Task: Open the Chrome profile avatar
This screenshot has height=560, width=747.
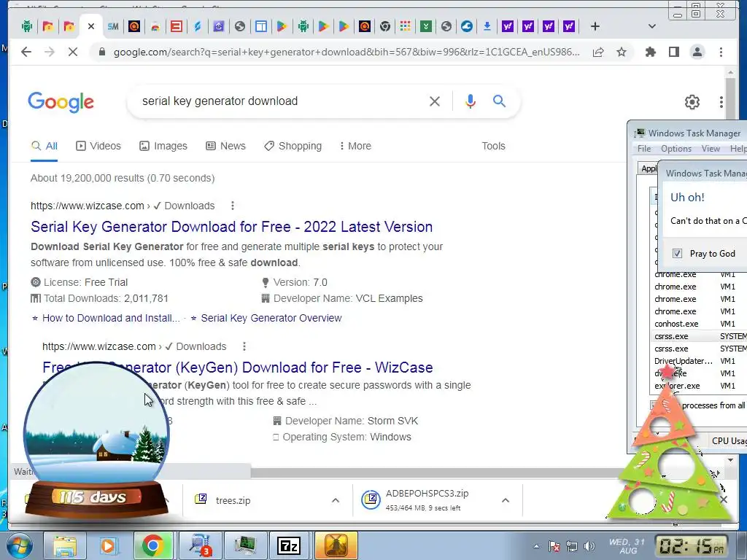Action: (x=697, y=52)
